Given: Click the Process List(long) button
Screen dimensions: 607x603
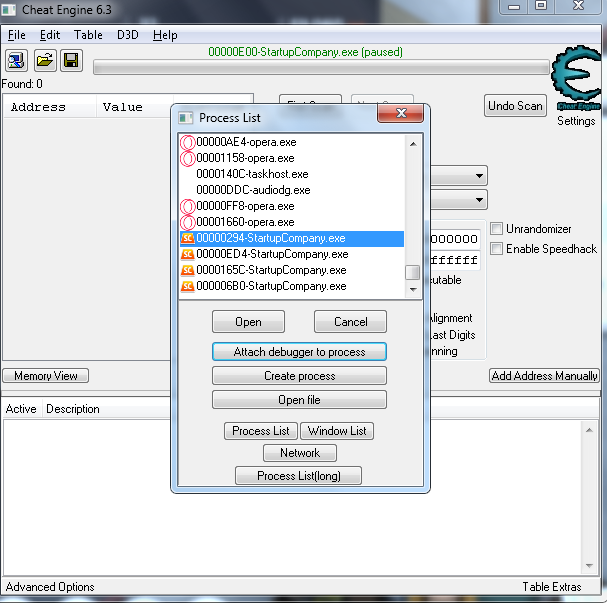Looking at the screenshot, I should (x=298, y=476).
